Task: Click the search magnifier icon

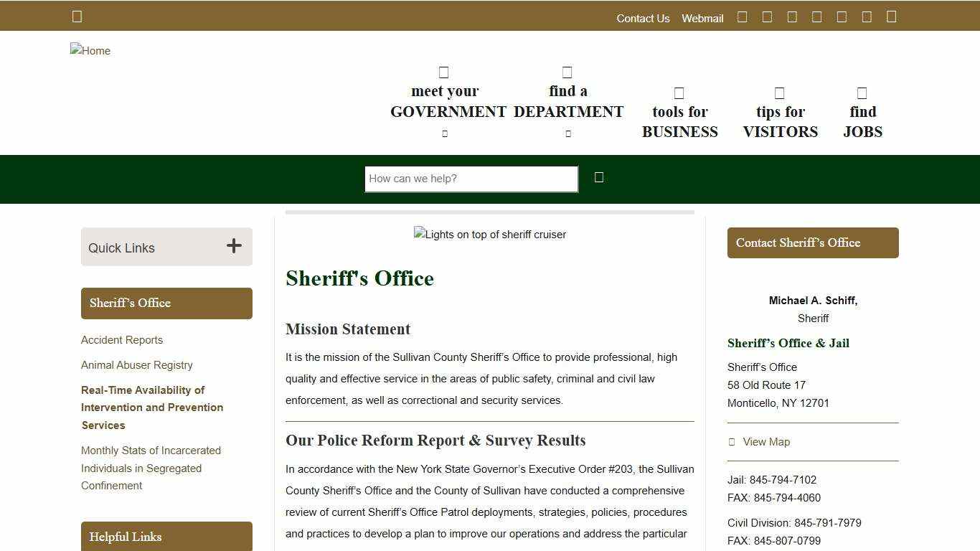Action: (599, 177)
